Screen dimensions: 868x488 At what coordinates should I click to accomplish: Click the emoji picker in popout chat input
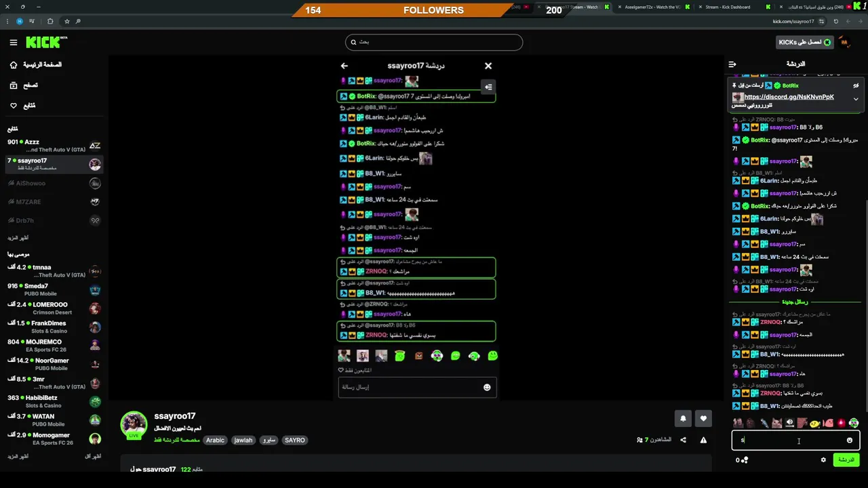click(x=486, y=387)
